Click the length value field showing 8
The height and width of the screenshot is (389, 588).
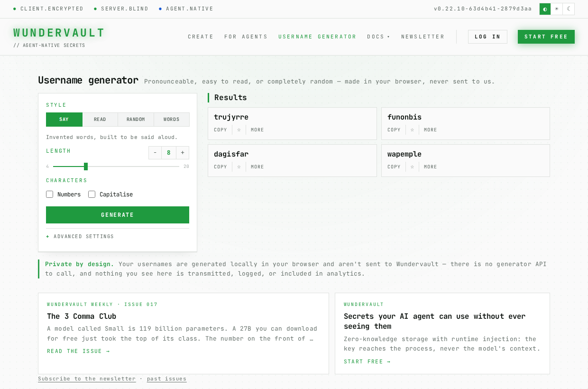169,153
